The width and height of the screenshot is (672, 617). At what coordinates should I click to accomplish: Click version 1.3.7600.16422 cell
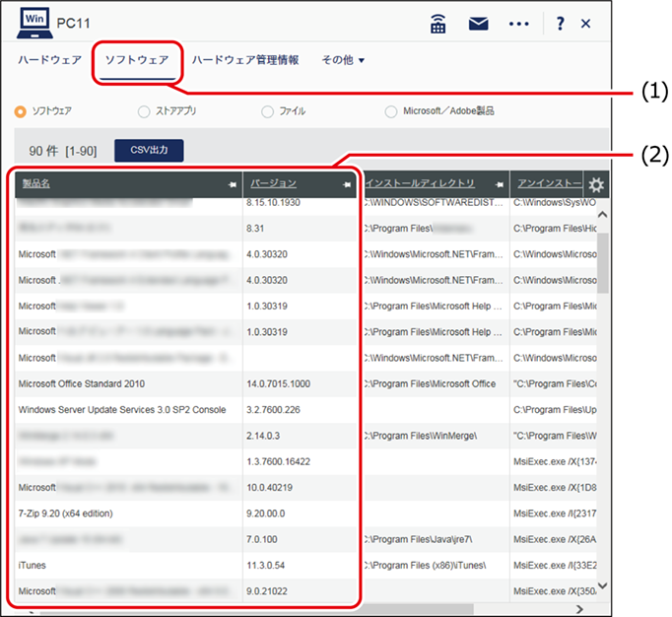coord(300,461)
